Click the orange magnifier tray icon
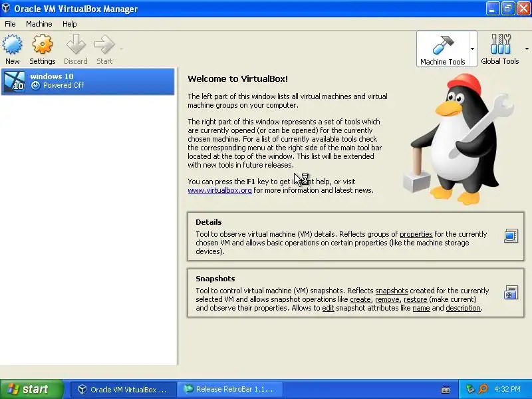This screenshot has height=399, width=532. [483, 389]
